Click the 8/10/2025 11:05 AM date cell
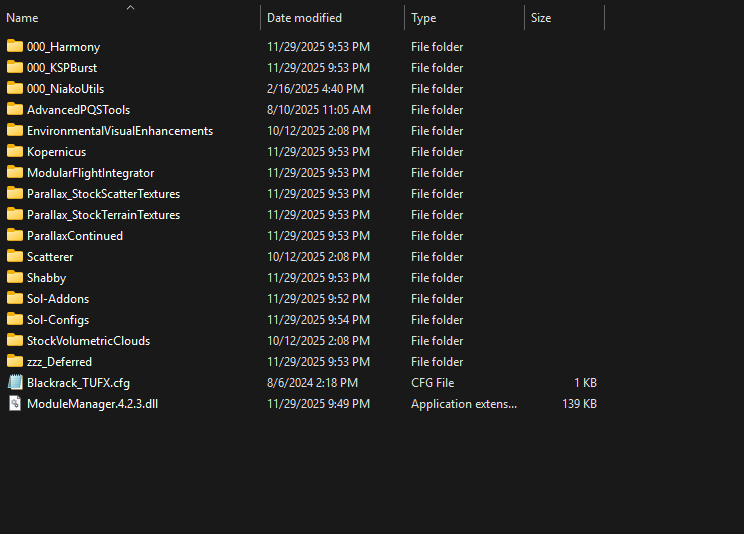The image size is (744, 534). point(319,110)
